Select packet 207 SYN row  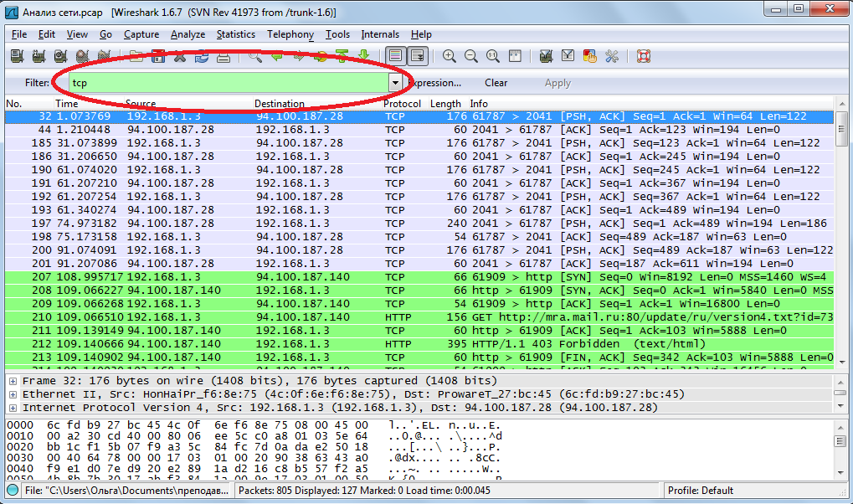[x=419, y=277]
